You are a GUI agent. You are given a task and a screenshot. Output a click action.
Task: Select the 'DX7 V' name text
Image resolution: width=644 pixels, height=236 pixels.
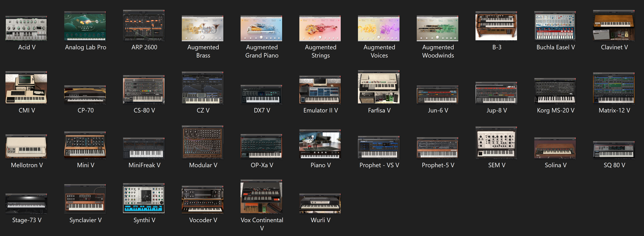click(x=262, y=110)
